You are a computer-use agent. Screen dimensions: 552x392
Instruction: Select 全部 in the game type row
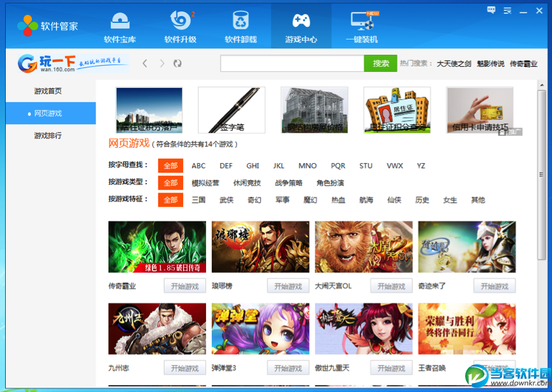coord(170,183)
